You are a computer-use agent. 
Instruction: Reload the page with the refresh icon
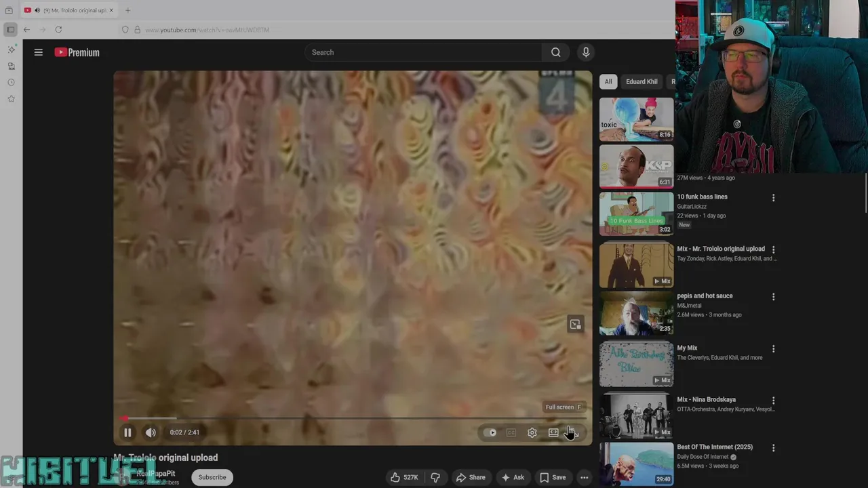[58, 30]
